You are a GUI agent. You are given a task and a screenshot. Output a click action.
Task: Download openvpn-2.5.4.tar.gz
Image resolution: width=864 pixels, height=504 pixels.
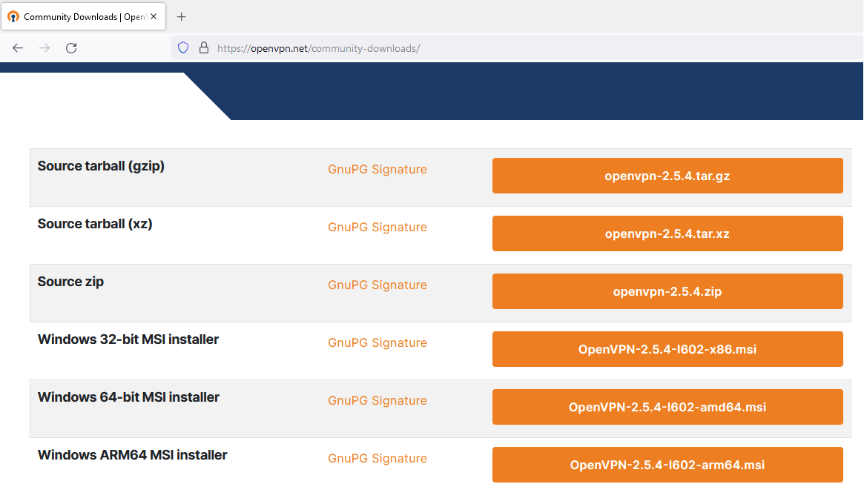coord(667,176)
